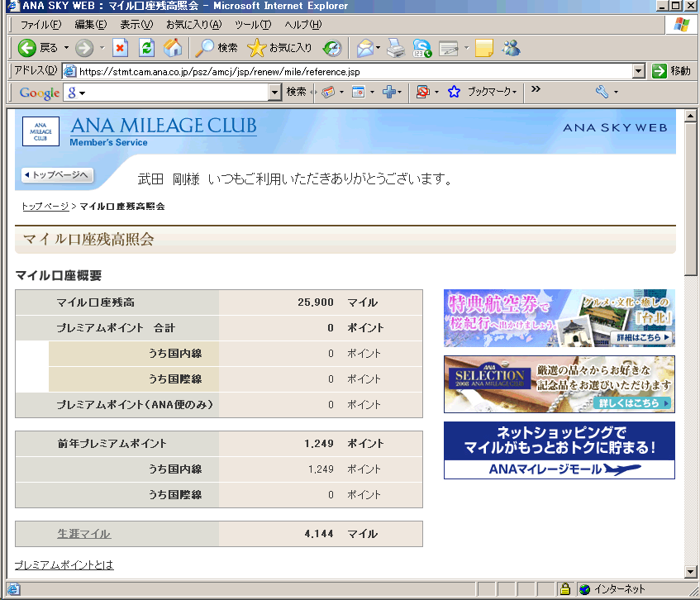This screenshot has height=600, width=700.
Task: Click the security padlock in status bar
Action: [x=564, y=588]
